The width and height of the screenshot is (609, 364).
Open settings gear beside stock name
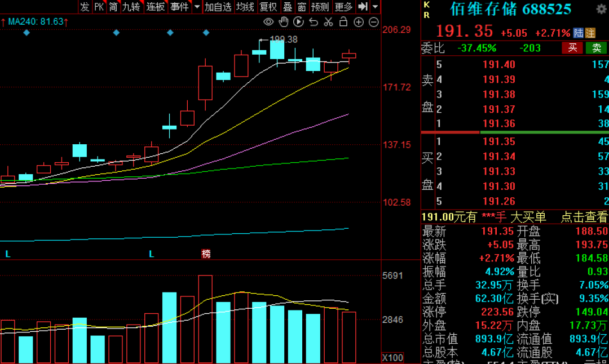[x=602, y=10]
